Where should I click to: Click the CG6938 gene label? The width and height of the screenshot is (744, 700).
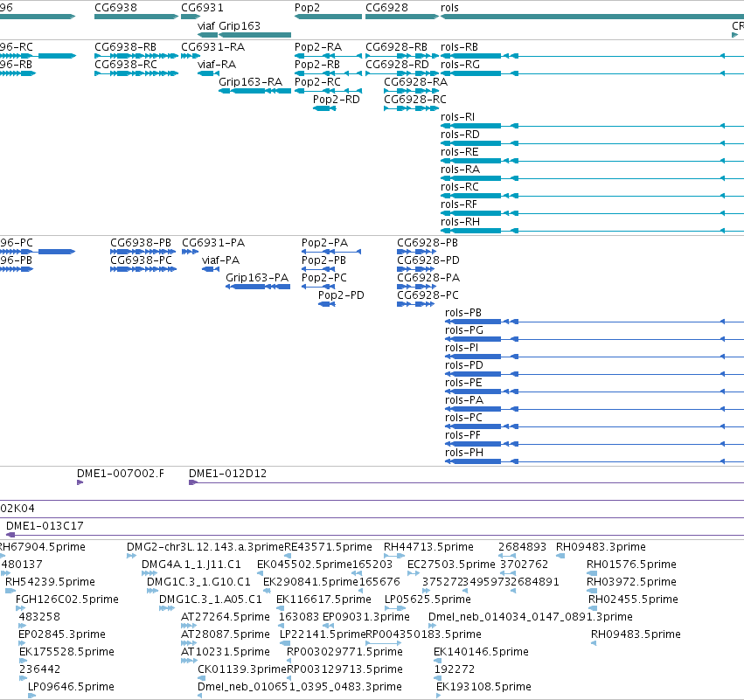[115, 8]
